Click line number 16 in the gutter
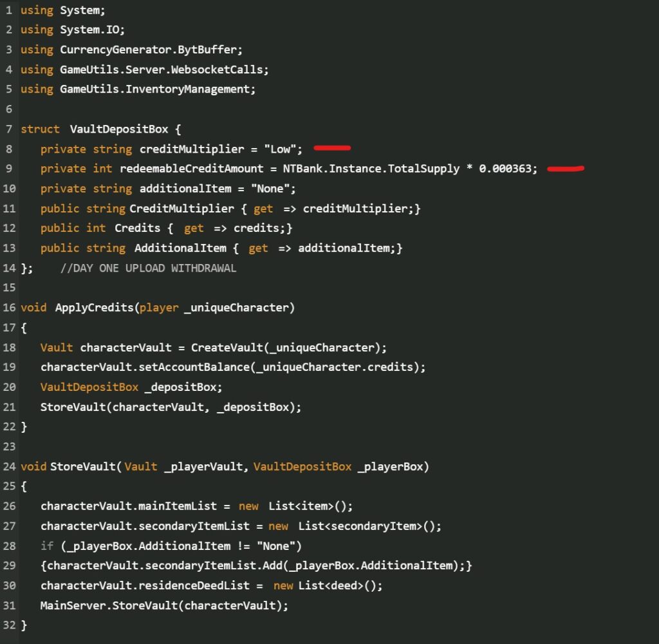This screenshot has width=659, height=644. [9, 307]
